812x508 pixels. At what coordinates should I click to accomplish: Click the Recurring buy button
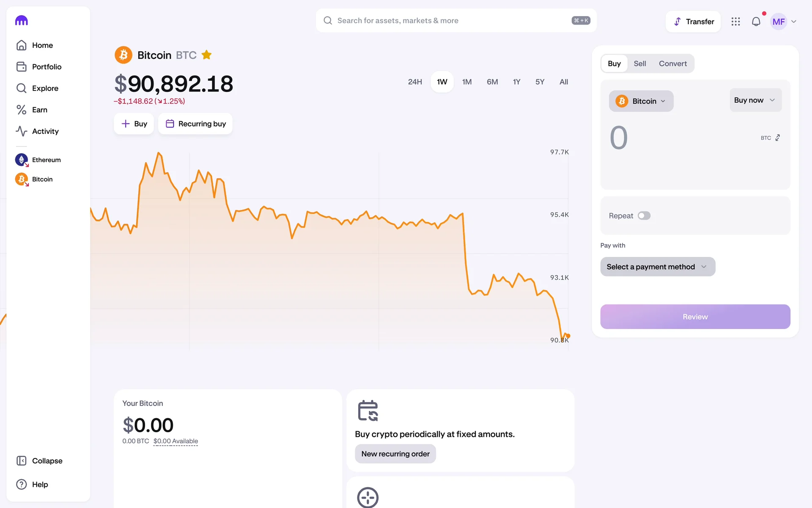click(x=195, y=124)
